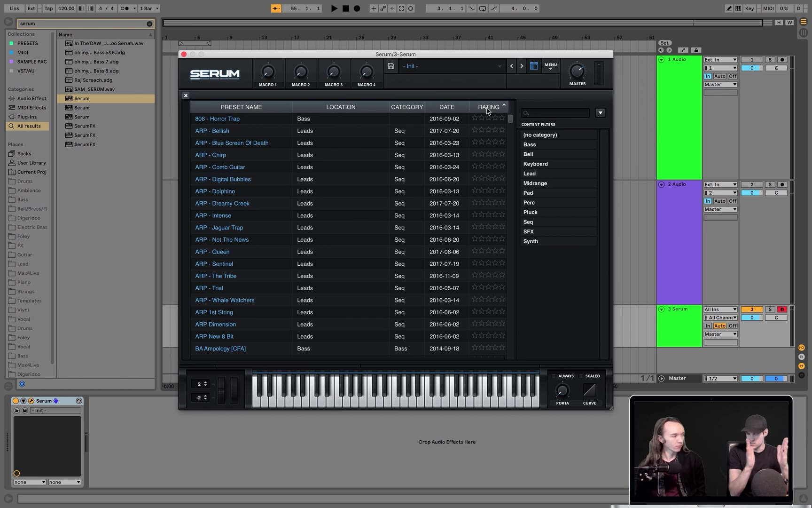Start playback with the Play button
This screenshot has width=812, height=508.
click(334, 8)
